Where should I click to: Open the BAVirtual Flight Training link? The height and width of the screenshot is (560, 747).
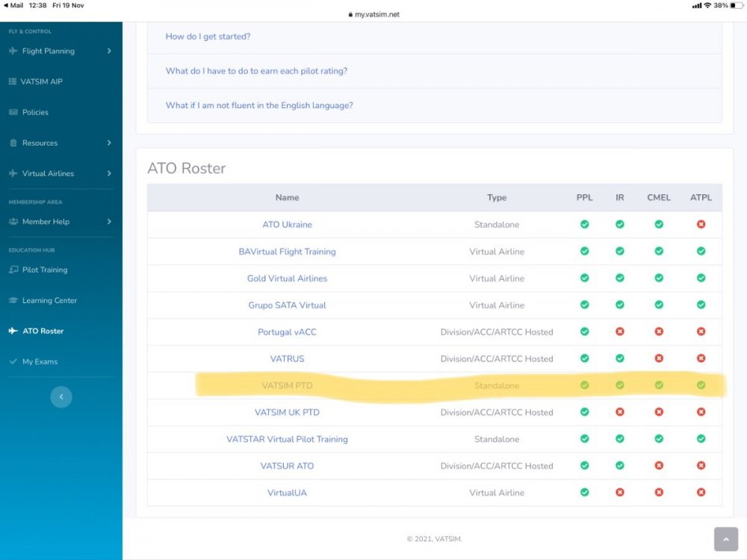(287, 252)
